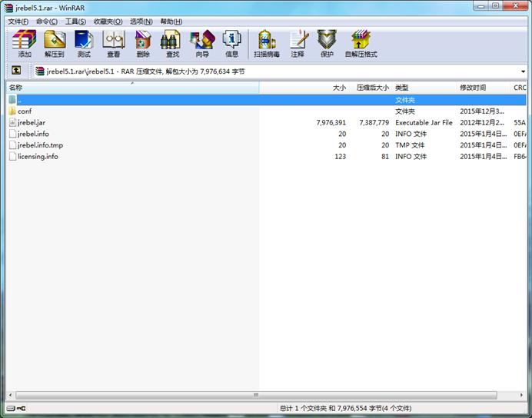This screenshot has width=532, height=418.
Task: Click the jrebel.jar file icon
Action: (x=12, y=122)
